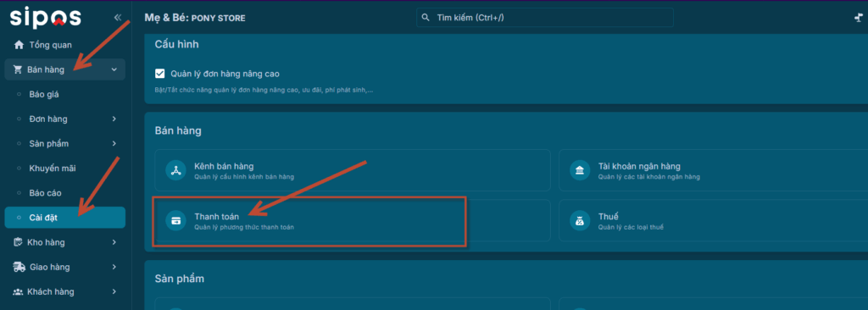Select the Cài đặt menu item
Image resolution: width=868 pixels, height=310 pixels.
(64, 218)
